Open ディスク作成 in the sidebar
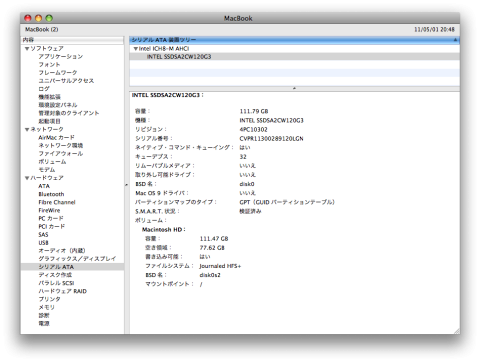The image size is (480, 362). (55, 275)
